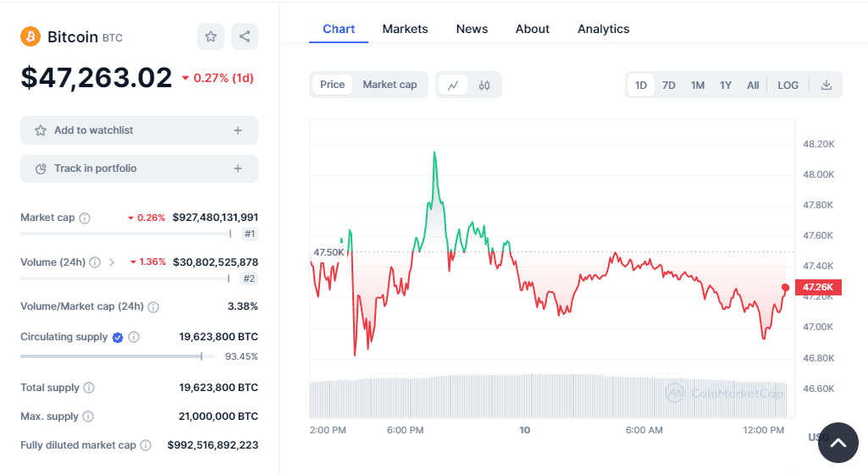Screen dimensions: 868x474
Task: Click the Circulating supply progress bar
Action: pyautogui.click(x=118, y=356)
